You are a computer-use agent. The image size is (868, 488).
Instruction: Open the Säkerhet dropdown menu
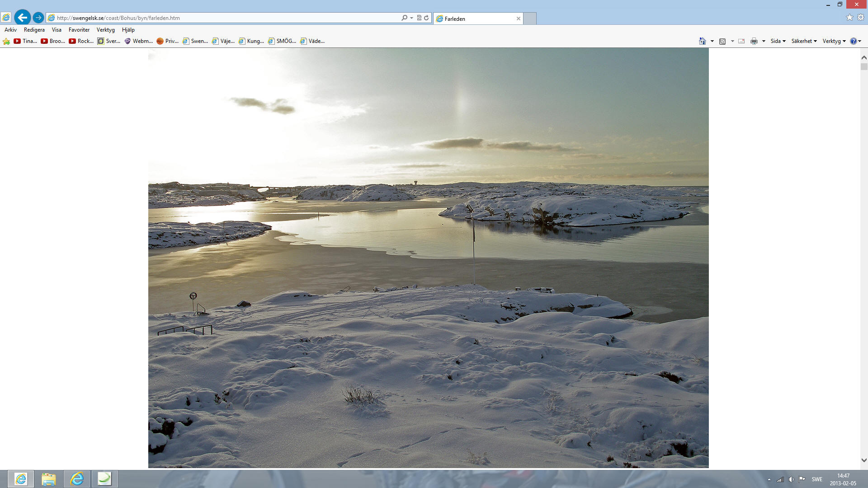(804, 41)
